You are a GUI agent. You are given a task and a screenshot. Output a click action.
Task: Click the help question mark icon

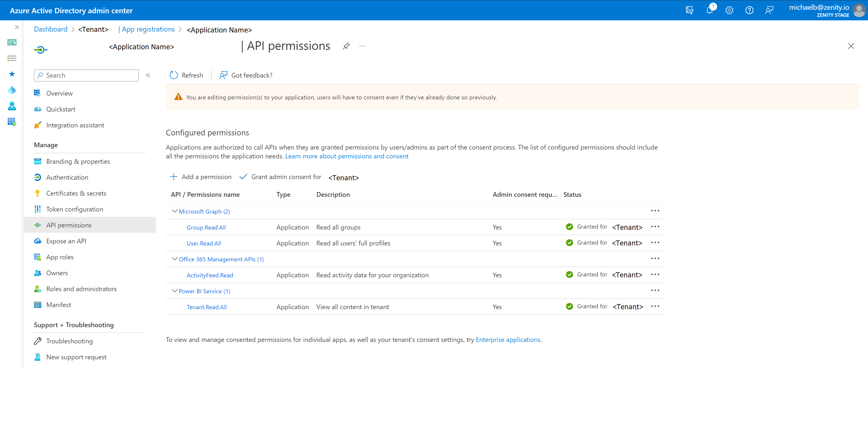pos(749,10)
